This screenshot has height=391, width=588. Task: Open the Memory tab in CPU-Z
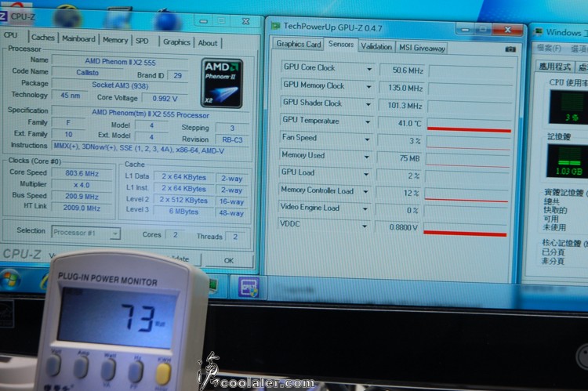[115, 40]
